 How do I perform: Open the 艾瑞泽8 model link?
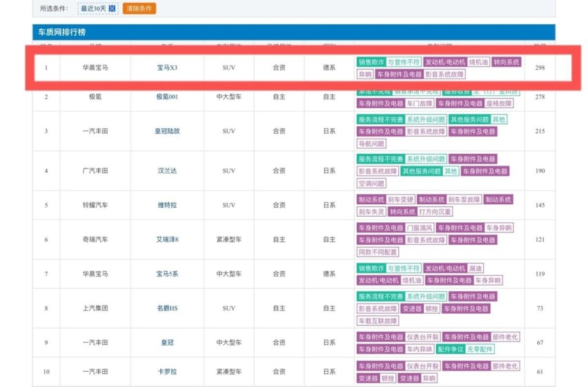click(167, 239)
